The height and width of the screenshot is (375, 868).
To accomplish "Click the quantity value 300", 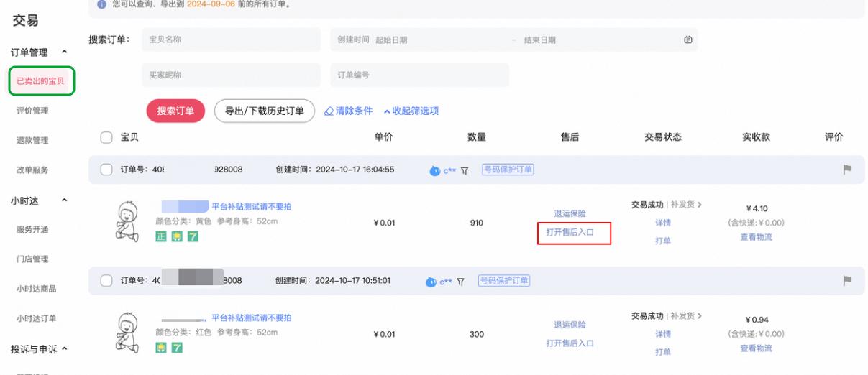I will click(477, 334).
